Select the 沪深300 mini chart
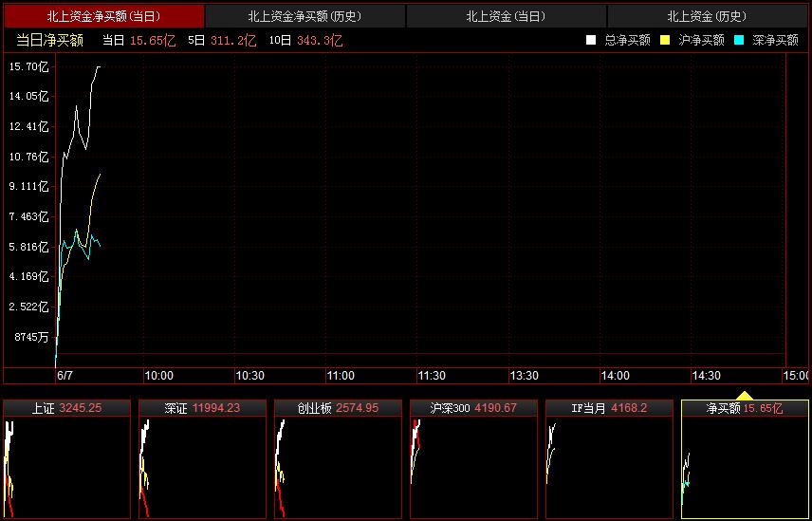The width and height of the screenshot is (812, 521). [x=473, y=459]
